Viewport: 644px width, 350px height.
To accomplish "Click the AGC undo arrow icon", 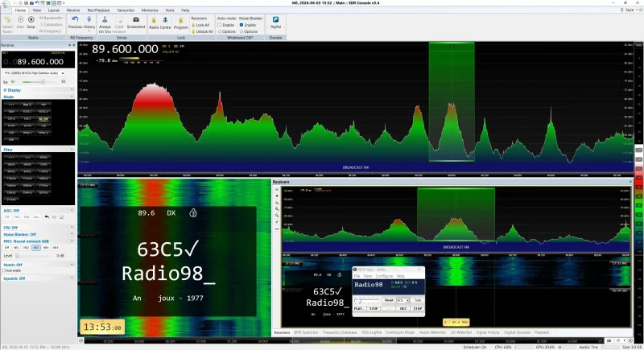I will pyautogui.click(x=47, y=217).
